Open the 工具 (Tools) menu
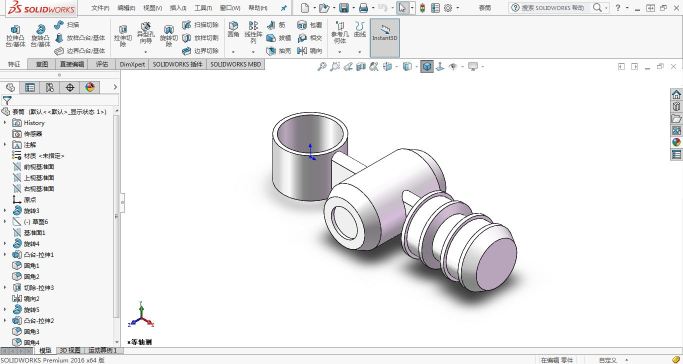Image resolution: width=683 pixels, height=364 pixels. (203, 8)
